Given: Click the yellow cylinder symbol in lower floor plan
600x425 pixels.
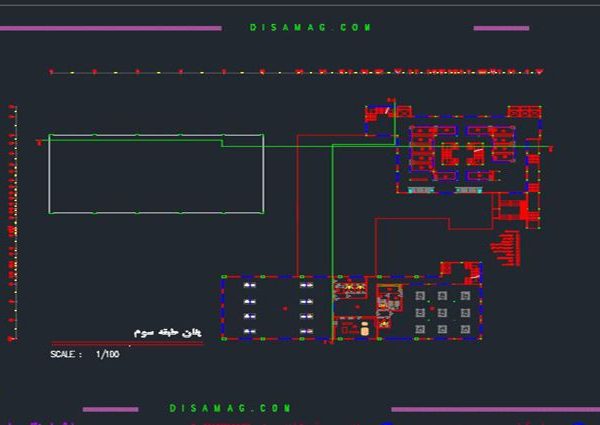Looking at the screenshot, I should (x=366, y=329).
